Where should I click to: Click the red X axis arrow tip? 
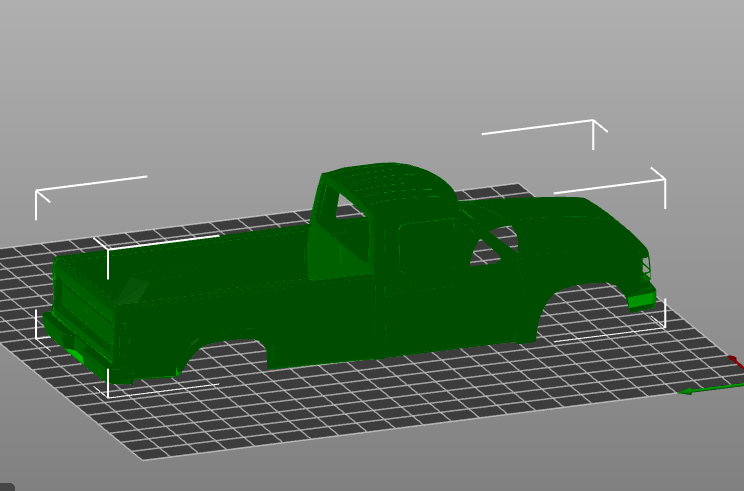(x=733, y=359)
